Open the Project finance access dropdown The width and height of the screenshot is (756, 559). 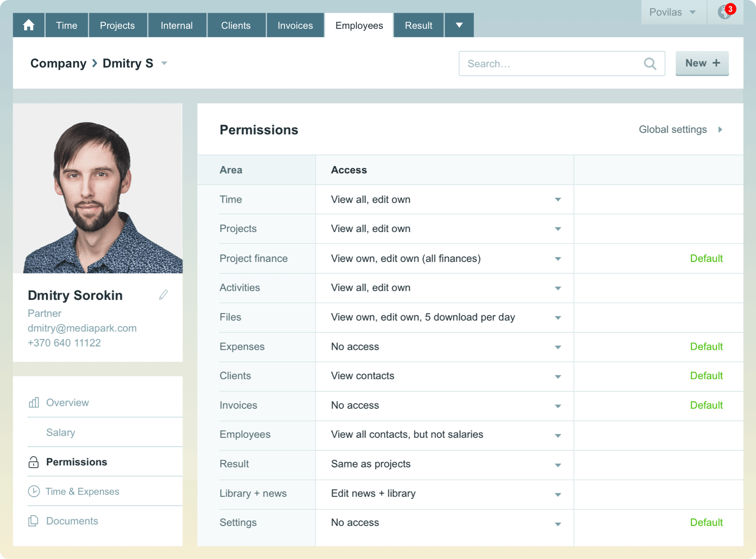[558, 259]
